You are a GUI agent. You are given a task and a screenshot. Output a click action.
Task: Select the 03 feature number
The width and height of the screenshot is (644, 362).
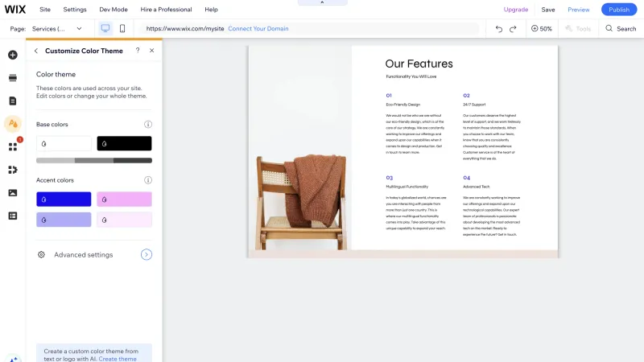[x=390, y=178]
